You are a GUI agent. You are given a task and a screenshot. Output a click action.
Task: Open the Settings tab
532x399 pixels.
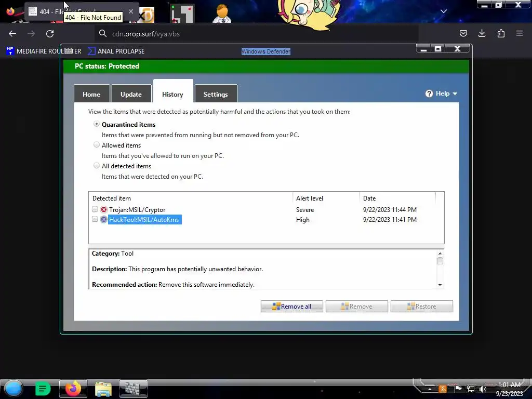pos(216,94)
